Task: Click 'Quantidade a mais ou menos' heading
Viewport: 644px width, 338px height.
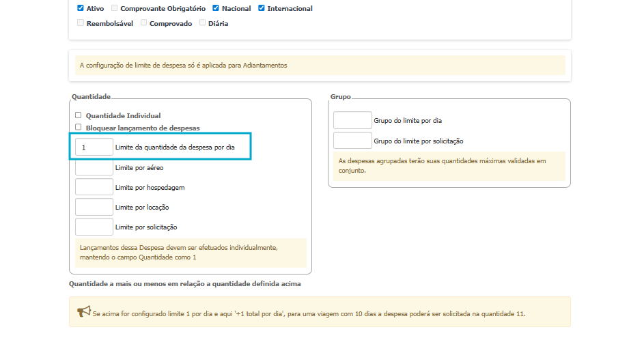Action: tap(185, 284)
